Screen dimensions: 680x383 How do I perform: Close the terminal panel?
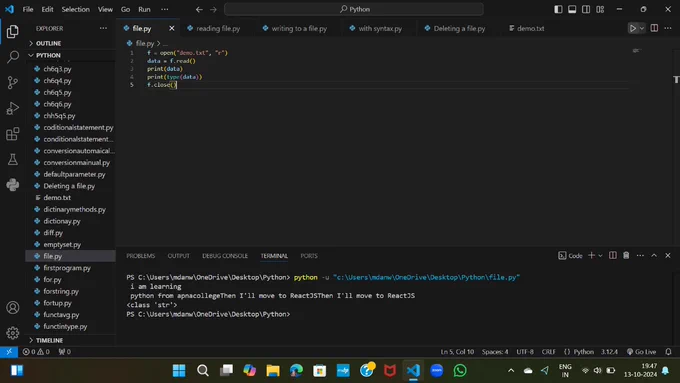pyautogui.click(x=668, y=255)
